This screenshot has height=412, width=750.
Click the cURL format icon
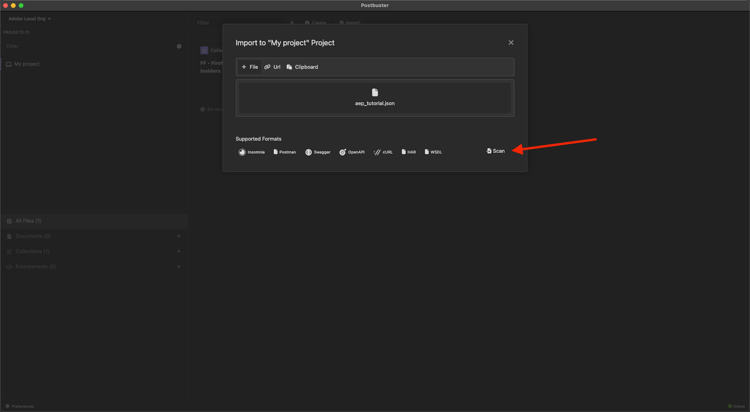point(377,152)
